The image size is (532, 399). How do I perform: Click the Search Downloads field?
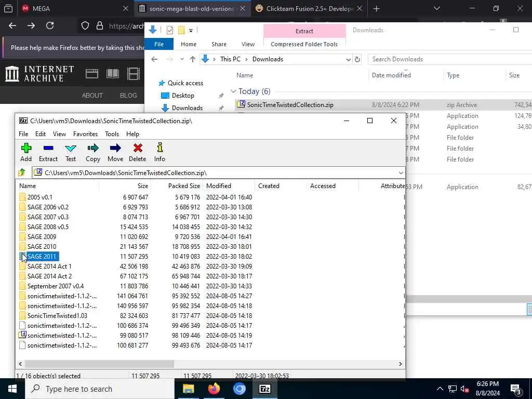coord(450,59)
